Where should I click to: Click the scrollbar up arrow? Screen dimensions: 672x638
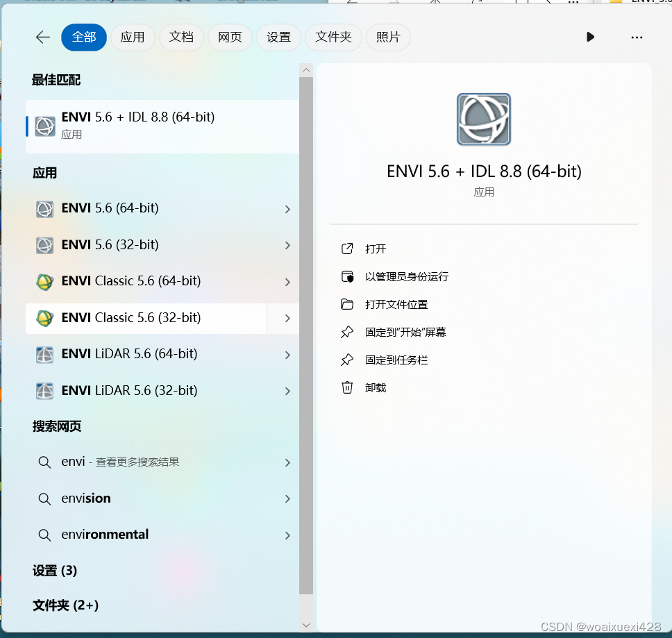(306, 70)
